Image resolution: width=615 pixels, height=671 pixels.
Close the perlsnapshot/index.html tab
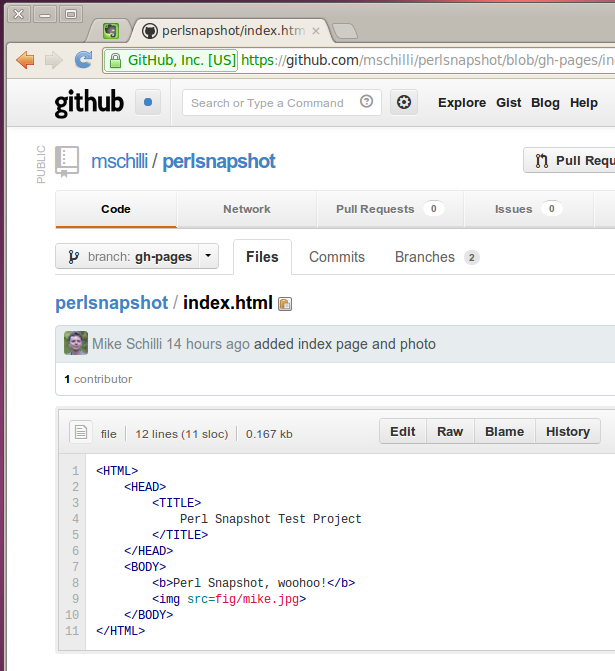pos(316,31)
